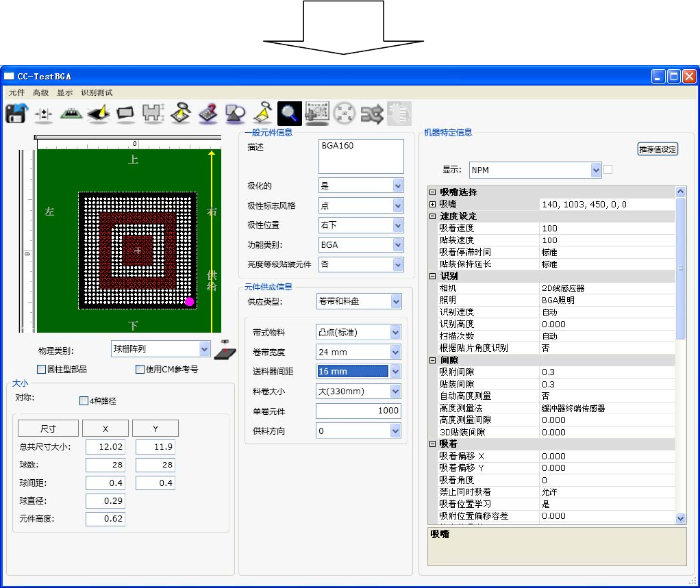The image size is (700, 588).
Task: Click the overlapping shapes toolbar icon
Action: [x=235, y=114]
